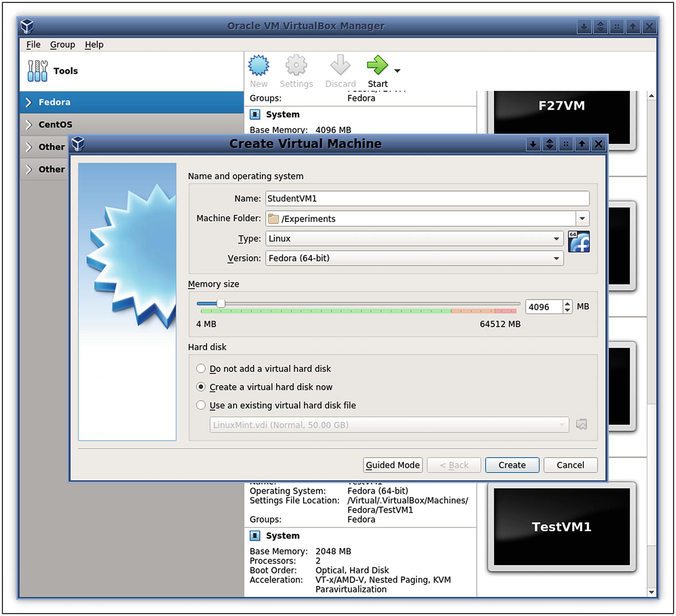Select Use an existing virtual hard disk file

[201, 405]
